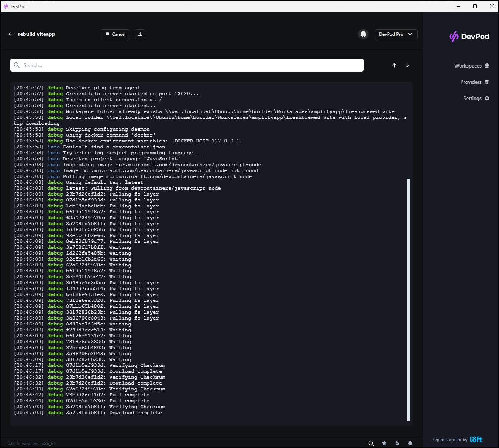Maximize the DevPod window

(x=475, y=6)
